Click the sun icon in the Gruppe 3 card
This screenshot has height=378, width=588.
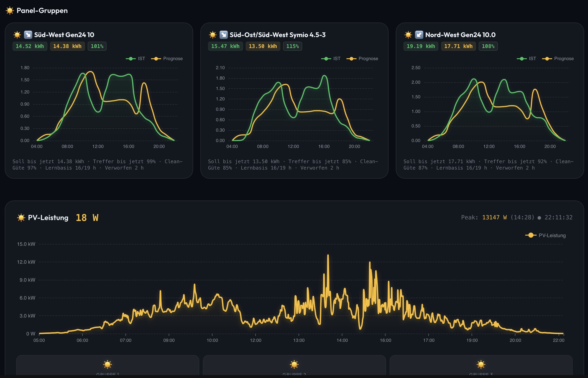(481, 365)
